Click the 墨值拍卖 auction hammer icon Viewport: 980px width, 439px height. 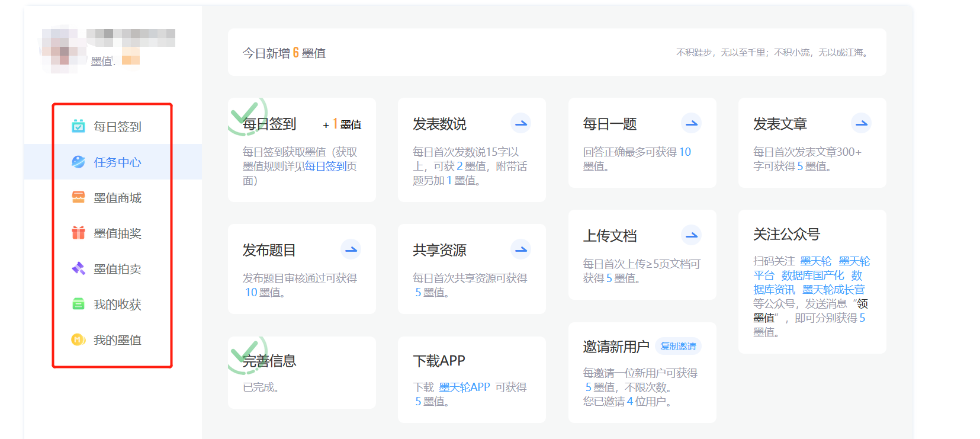click(x=78, y=268)
